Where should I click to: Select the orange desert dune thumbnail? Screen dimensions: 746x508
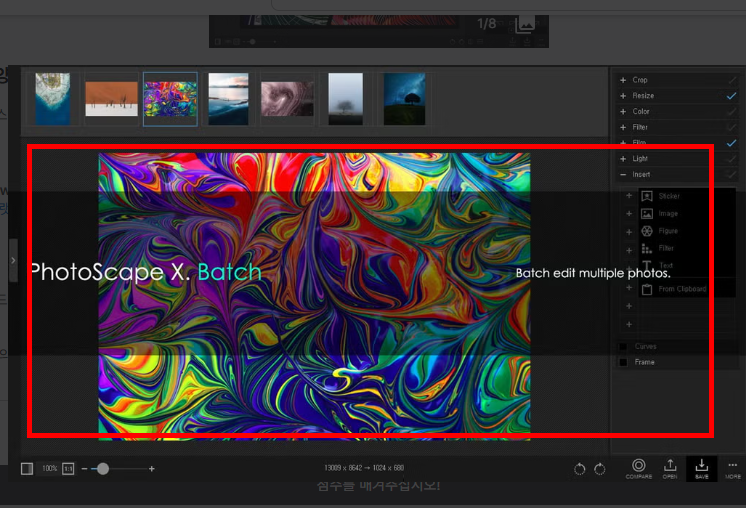coord(111,99)
